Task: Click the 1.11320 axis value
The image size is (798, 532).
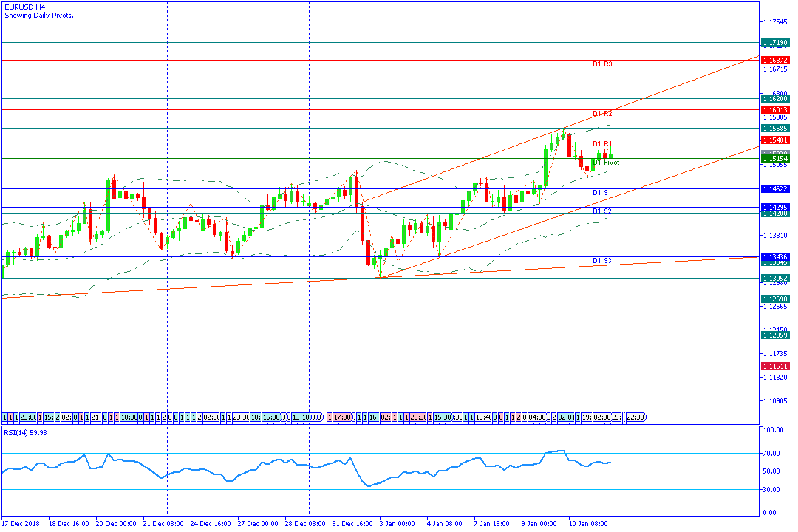Action: pos(775,378)
